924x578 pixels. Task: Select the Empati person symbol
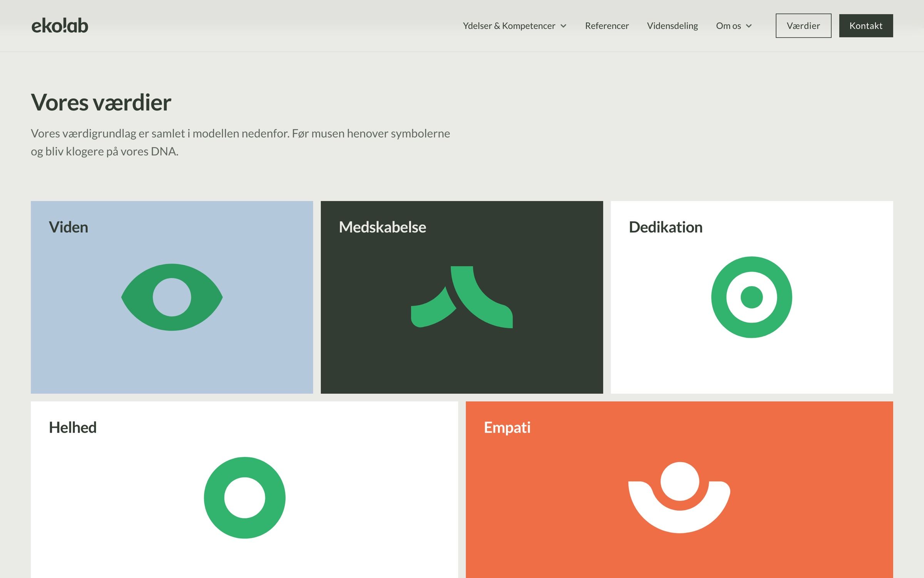pos(679,497)
